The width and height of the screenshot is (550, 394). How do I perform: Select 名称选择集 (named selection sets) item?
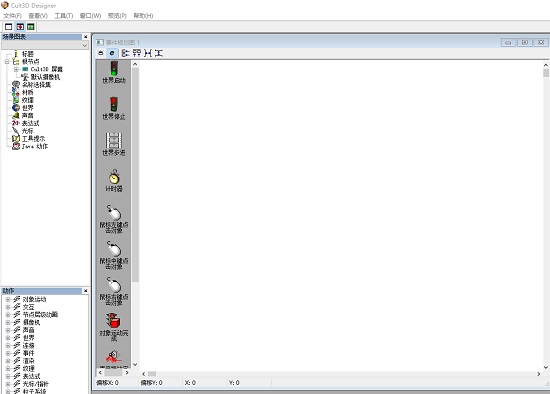[36, 85]
